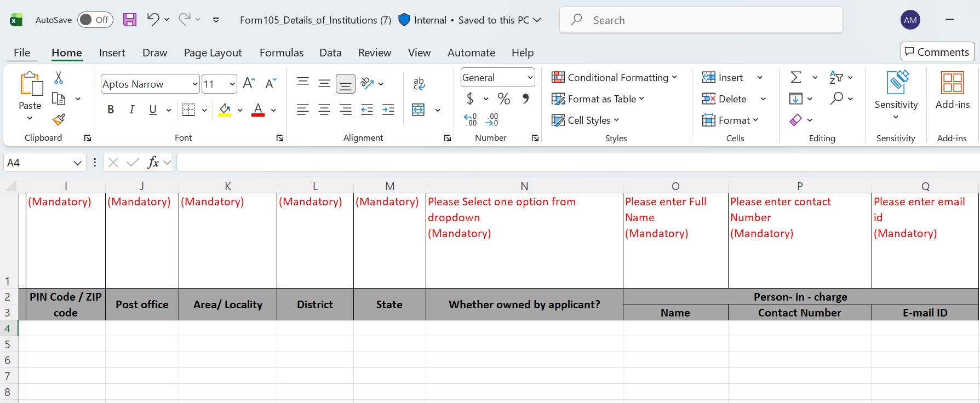Align text to the left
The height and width of the screenshot is (403, 980).
(303, 110)
